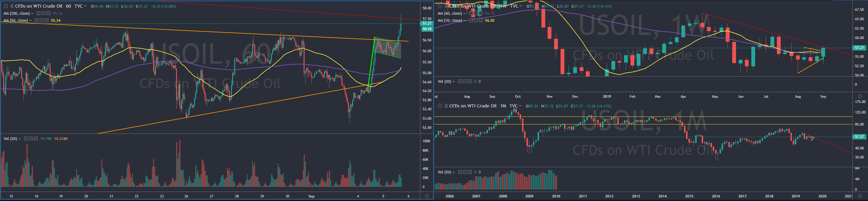Viewport: 868px width, 201px height.
Task: Click the 10.218K volume MA value
Action: click(x=61, y=139)
